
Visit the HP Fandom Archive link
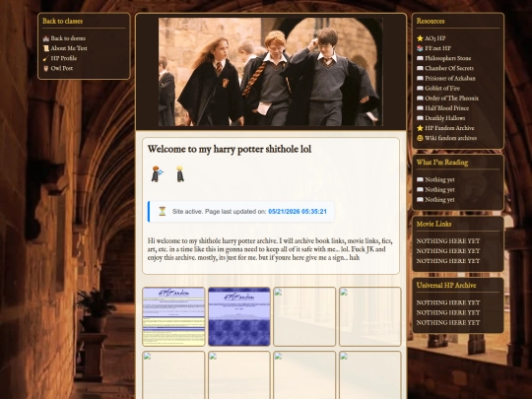(449, 128)
